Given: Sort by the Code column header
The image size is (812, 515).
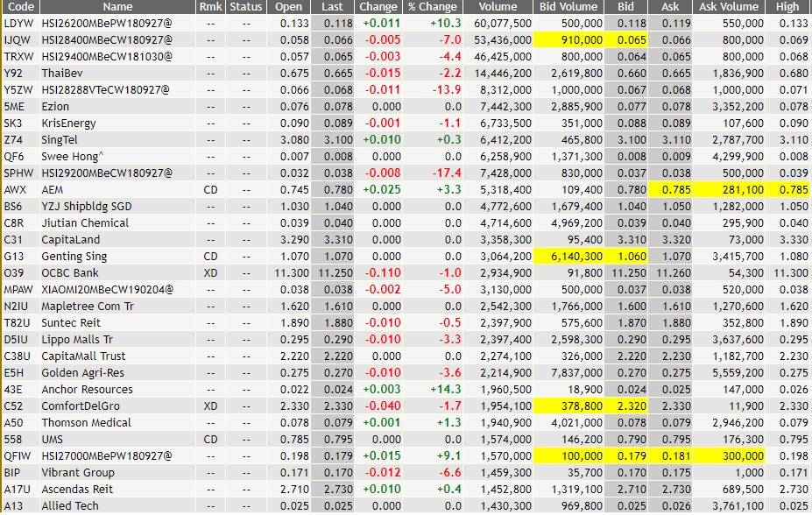Looking at the screenshot, I should 21,7.
